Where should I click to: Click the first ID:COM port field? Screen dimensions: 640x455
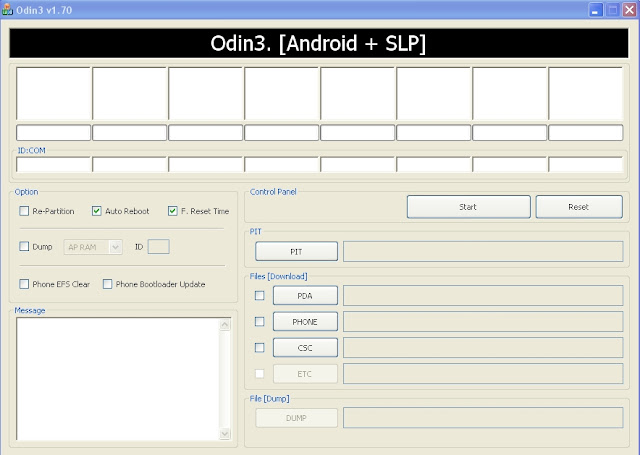pos(53,164)
